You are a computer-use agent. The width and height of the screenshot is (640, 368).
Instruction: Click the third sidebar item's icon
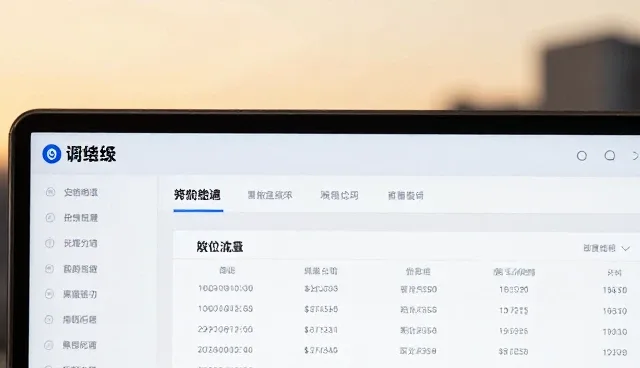[49, 243]
